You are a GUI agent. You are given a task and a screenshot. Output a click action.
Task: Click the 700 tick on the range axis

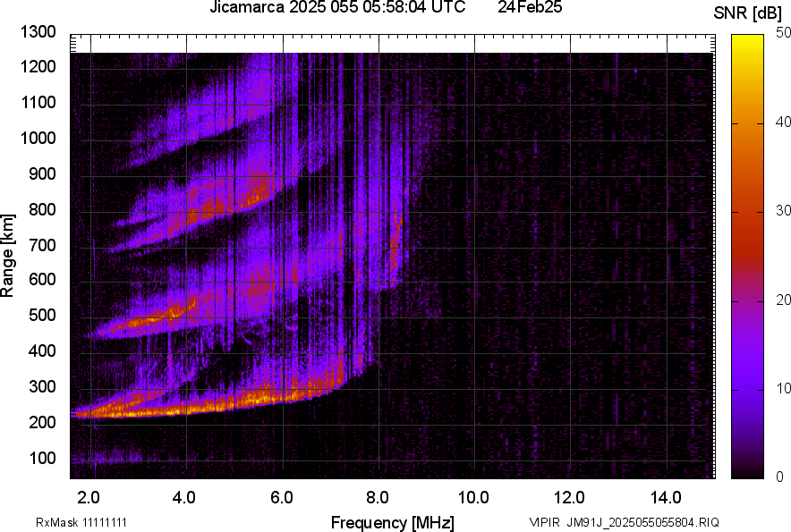(42, 245)
